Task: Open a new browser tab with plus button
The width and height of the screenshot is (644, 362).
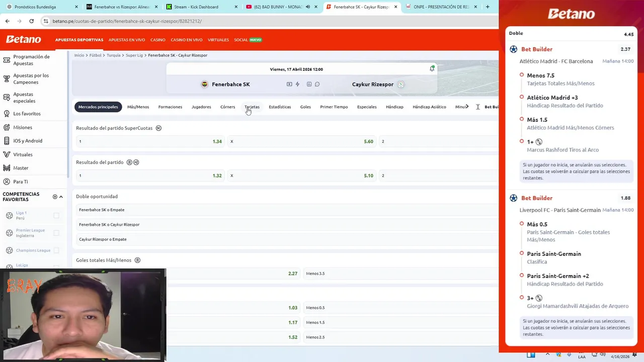Action: tap(487, 7)
